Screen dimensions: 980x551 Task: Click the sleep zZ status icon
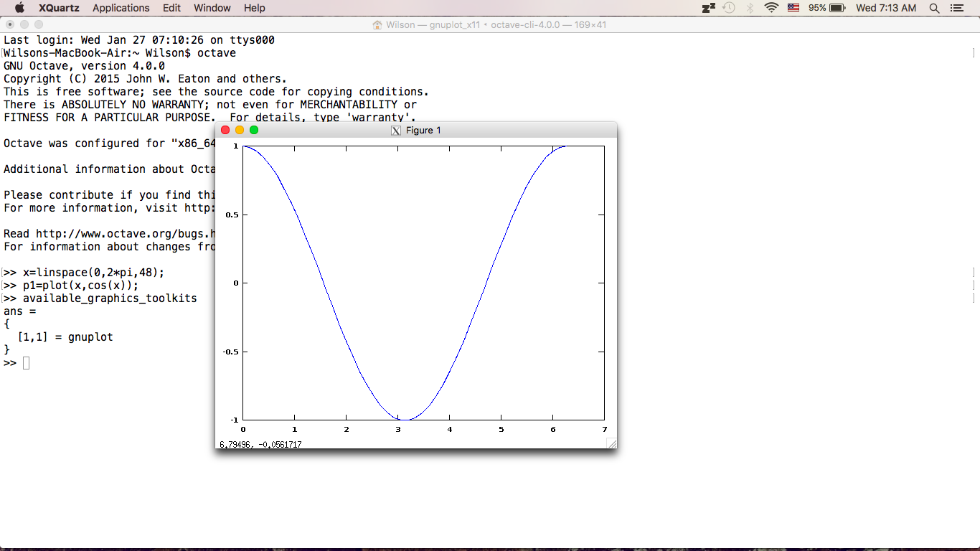coord(708,8)
